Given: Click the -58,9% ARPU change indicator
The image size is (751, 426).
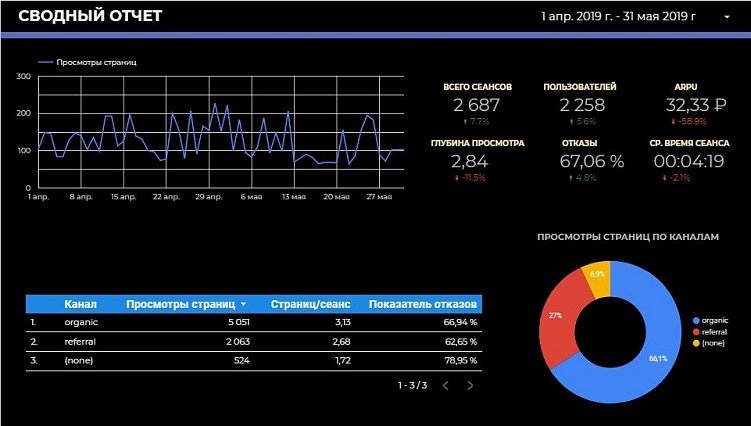Looking at the screenshot, I should (689, 122).
